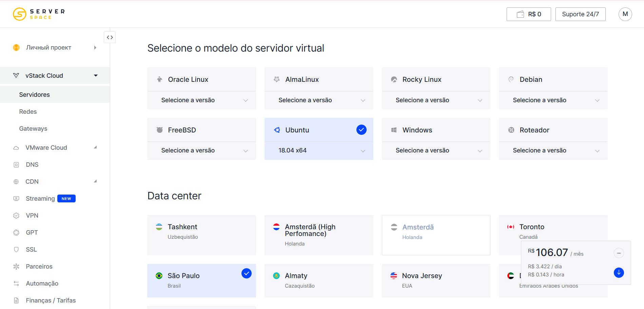Open VPN via its sidebar icon
Image resolution: width=644 pixels, height=309 pixels.
point(16,216)
